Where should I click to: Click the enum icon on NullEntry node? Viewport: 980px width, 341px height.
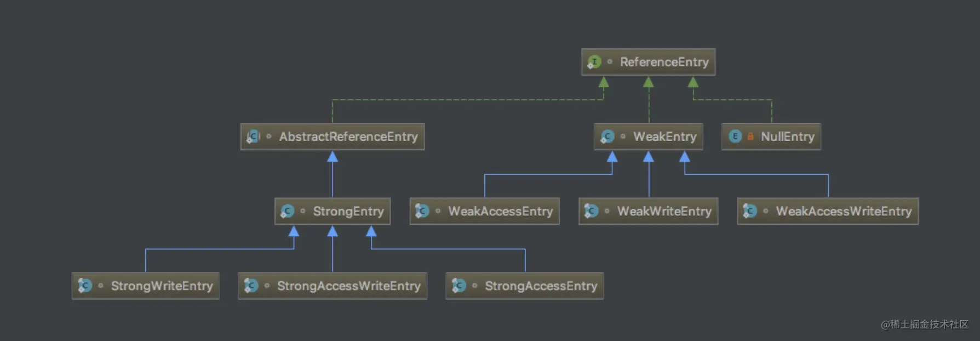coord(735,137)
